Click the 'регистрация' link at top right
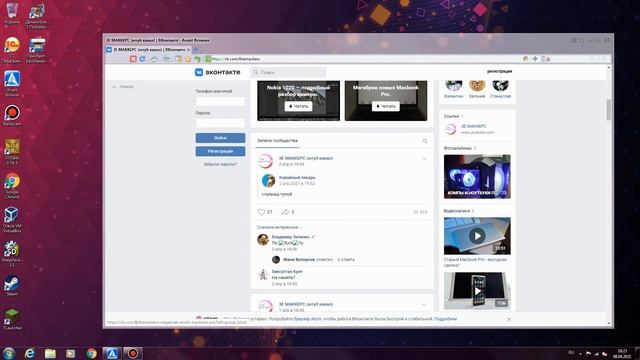 (499, 71)
